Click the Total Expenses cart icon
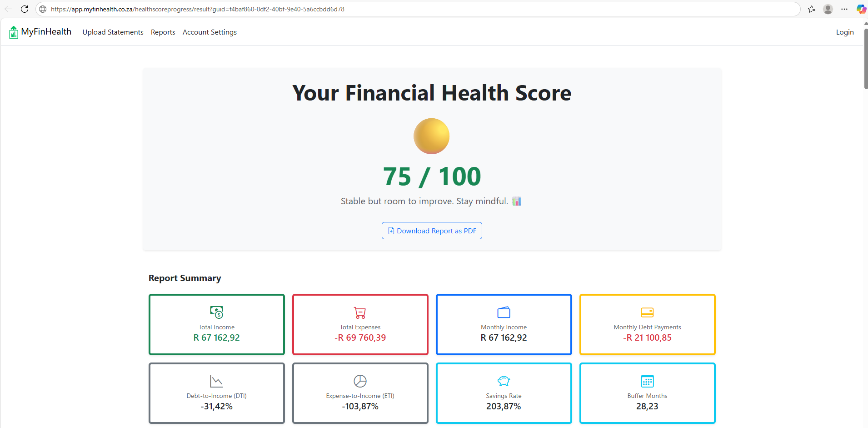868x428 pixels. pyautogui.click(x=360, y=312)
